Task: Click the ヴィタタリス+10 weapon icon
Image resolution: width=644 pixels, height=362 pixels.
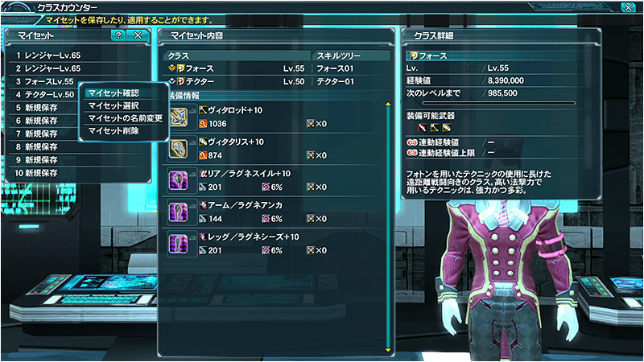Action: [178, 149]
